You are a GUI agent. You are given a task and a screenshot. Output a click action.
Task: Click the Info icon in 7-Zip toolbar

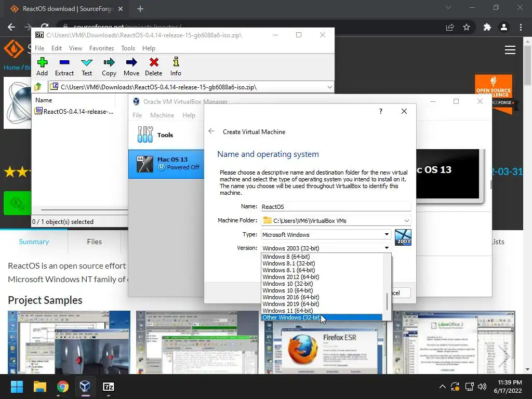click(x=176, y=66)
